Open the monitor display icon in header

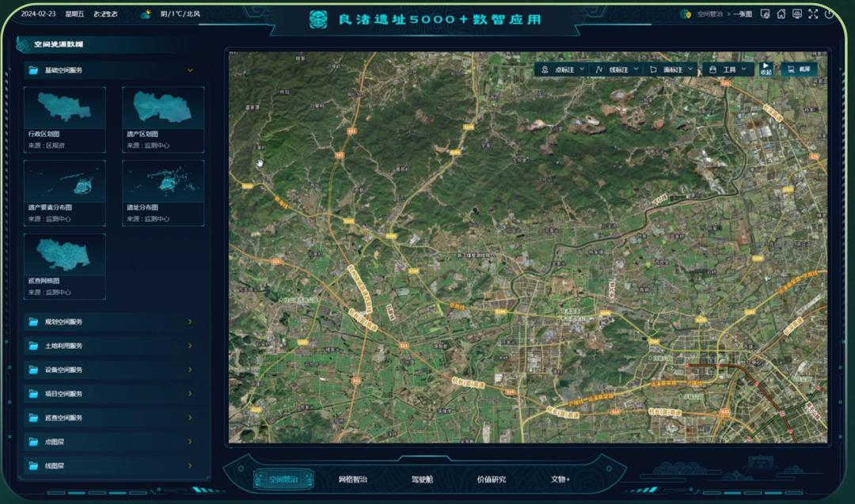(x=796, y=14)
